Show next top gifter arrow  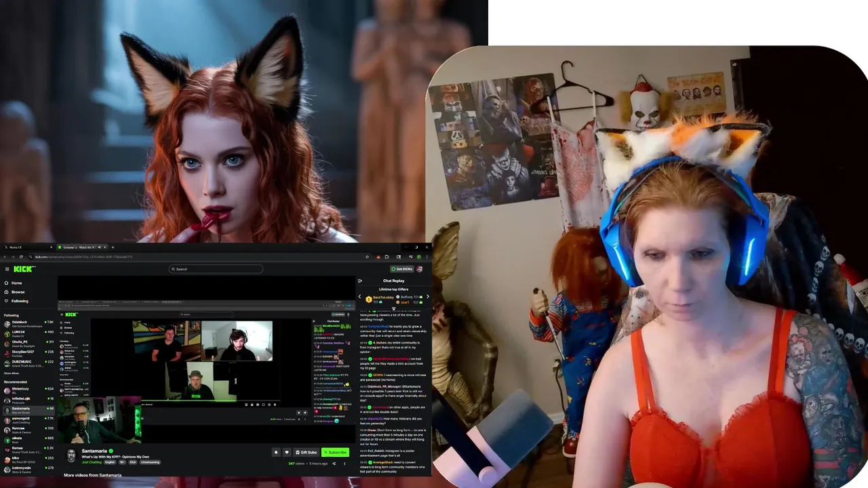click(x=428, y=296)
